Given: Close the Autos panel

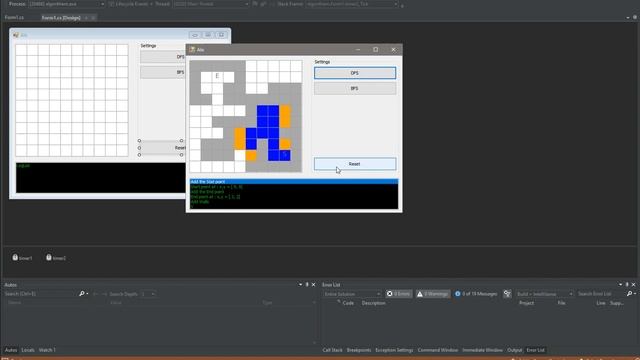Looking at the screenshot, I should (x=313, y=284).
